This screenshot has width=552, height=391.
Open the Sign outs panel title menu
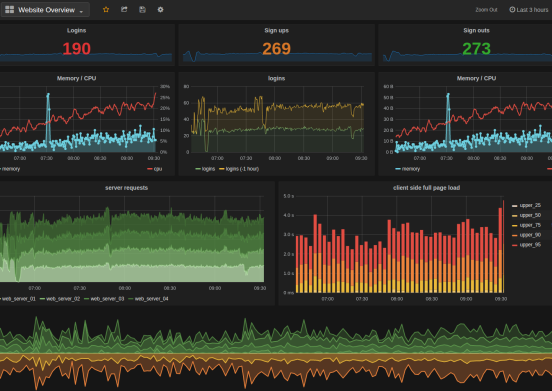coord(476,30)
